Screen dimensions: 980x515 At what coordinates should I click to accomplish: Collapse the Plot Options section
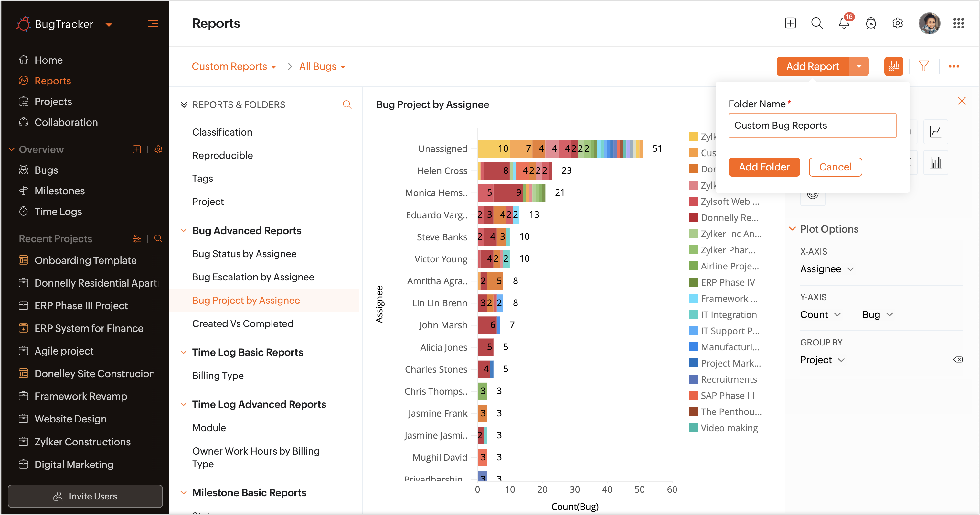coord(792,229)
